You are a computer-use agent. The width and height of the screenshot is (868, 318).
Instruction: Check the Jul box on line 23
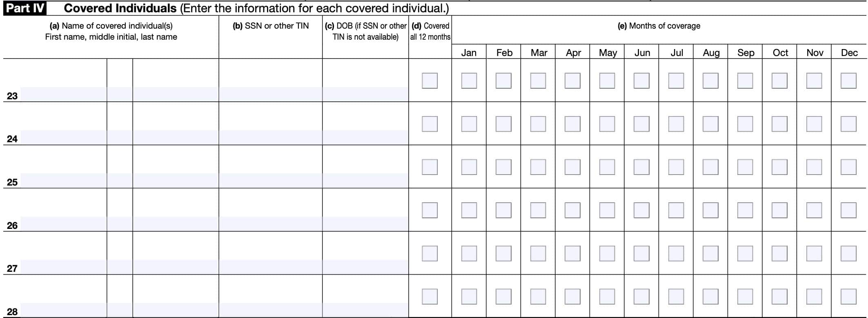tap(676, 81)
